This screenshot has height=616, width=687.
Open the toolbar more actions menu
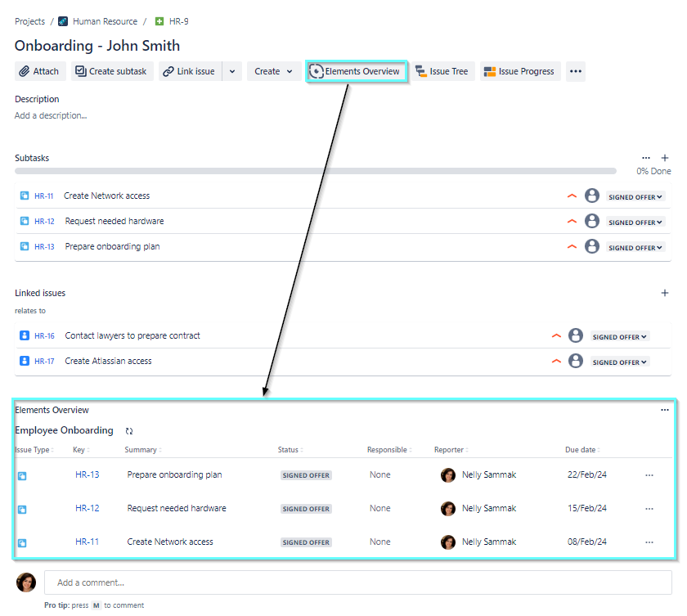tap(576, 71)
